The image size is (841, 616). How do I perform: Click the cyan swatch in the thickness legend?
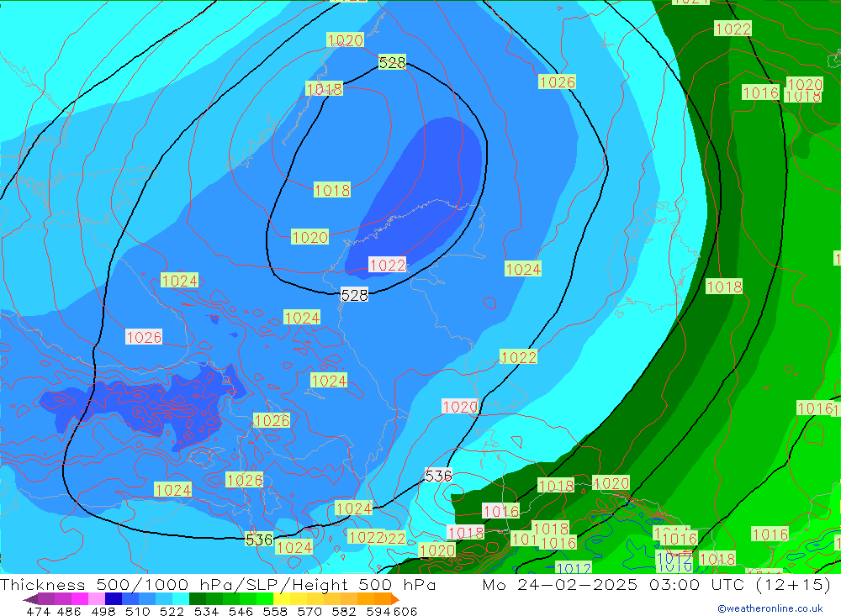tap(181, 599)
